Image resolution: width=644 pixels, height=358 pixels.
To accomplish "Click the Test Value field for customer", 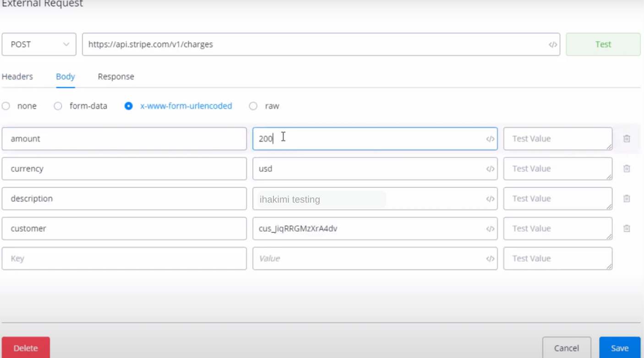I will (557, 228).
